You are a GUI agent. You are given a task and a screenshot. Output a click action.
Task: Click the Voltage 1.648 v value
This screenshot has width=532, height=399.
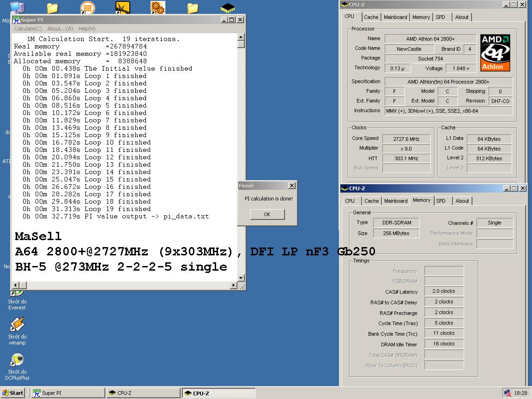[461, 68]
